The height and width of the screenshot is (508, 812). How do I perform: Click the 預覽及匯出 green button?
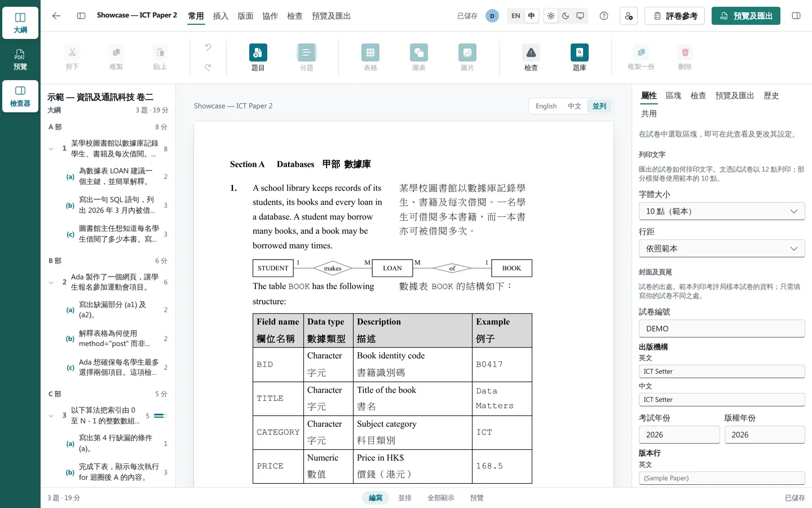[x=746, y=16]
